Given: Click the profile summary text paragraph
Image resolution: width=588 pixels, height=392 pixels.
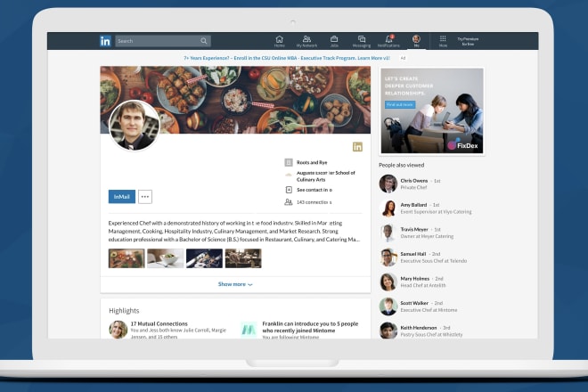Looking at the screenshot, I should [x=234, y=232].
